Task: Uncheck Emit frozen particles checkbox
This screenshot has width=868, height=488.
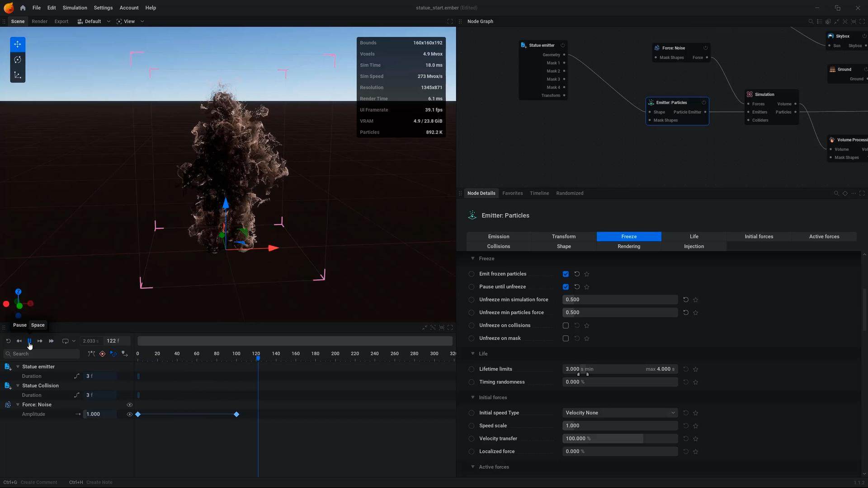Action: pyautogui.click(x=566, y=274)
